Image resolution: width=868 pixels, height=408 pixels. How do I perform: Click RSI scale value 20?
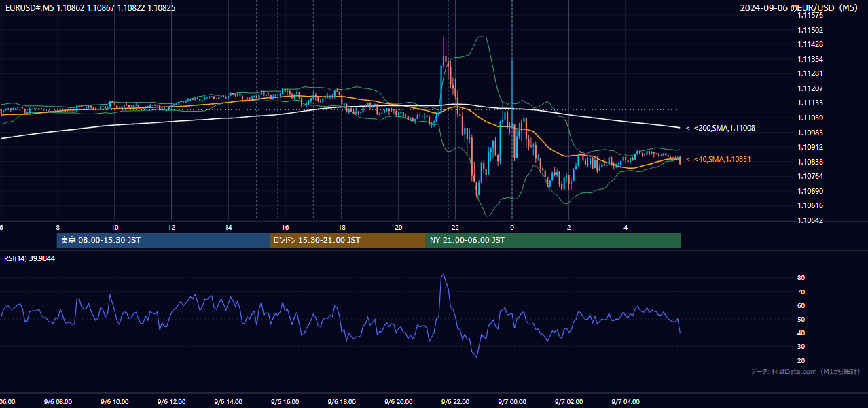tap(801, 360)
